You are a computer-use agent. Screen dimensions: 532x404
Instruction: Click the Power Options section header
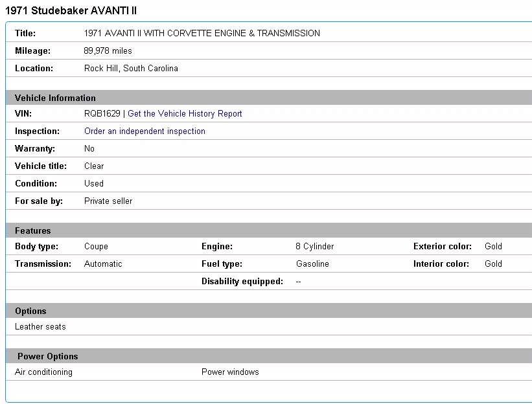(x=47, y=357)
